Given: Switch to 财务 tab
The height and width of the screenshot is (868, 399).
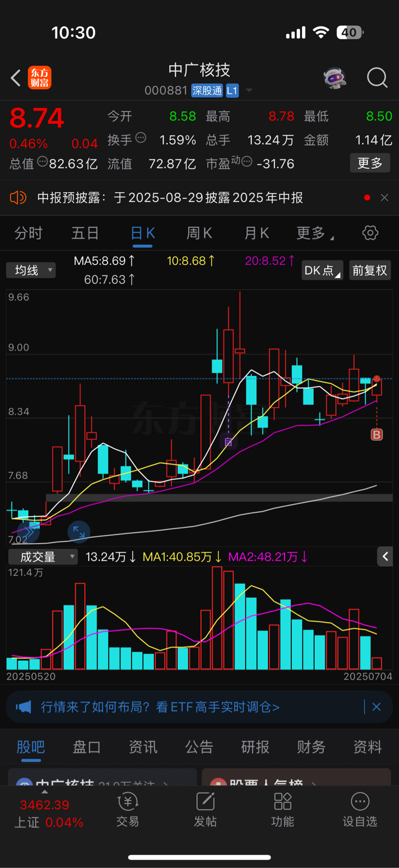Looking at the screenshot, I should coord(311,747).
